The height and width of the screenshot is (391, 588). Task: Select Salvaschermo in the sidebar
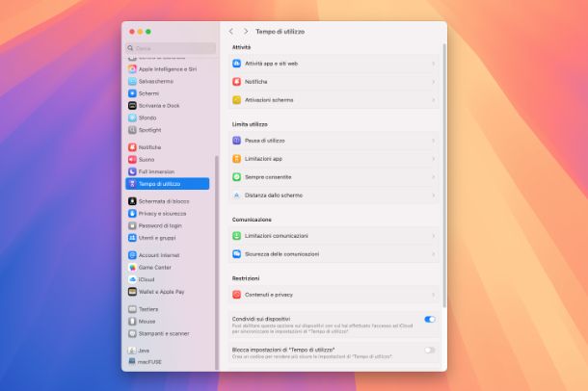[154, 81]
